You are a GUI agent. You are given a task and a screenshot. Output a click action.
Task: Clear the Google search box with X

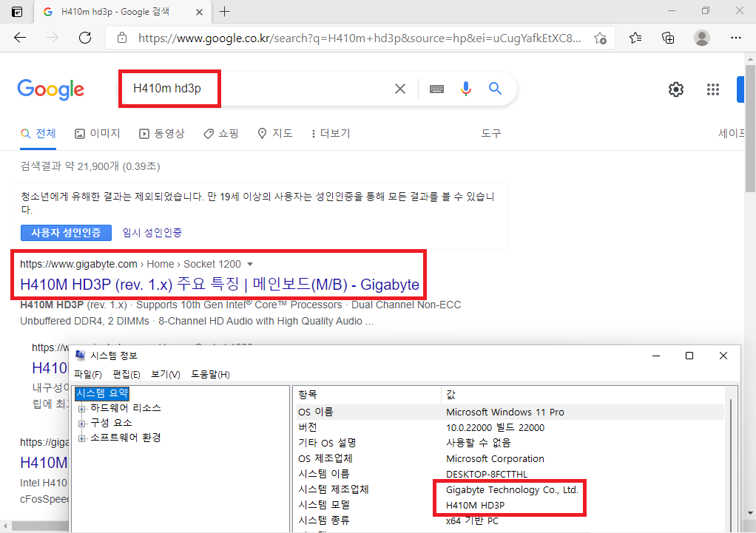[x=399, y=89]
